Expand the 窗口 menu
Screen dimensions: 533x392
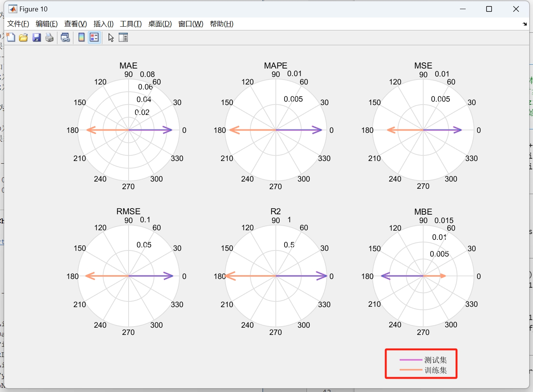coord(190,24)
